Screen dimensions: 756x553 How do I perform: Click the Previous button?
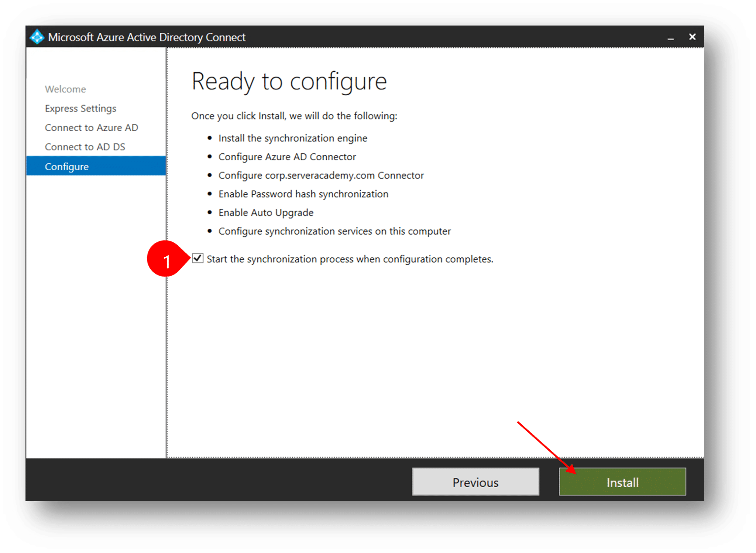click(475, 481)
